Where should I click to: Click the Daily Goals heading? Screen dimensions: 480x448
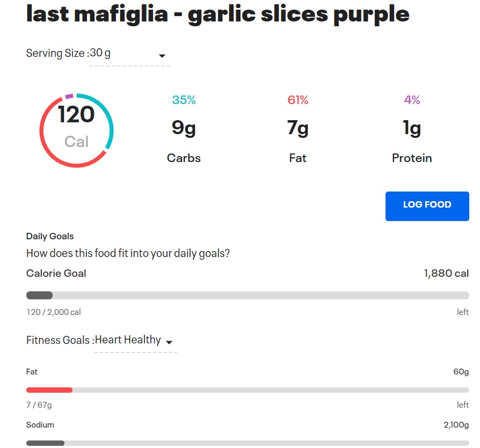[50, 236]
